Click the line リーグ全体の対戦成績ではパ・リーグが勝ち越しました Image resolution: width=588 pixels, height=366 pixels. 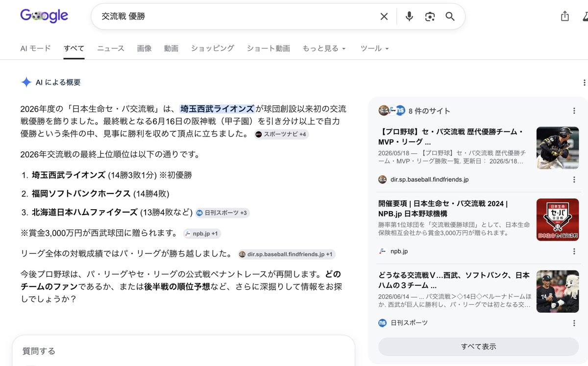pyautogui.click(x=126, y=254)
